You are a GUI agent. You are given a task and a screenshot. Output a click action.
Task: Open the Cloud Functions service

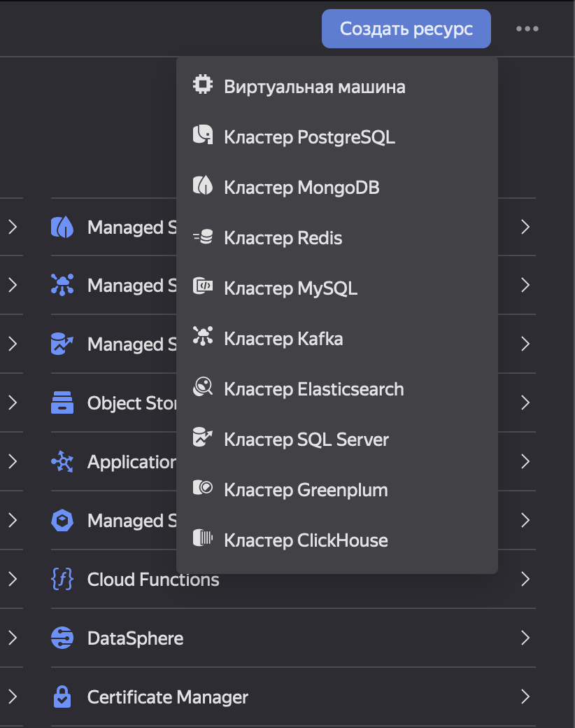tap(152, 580)
